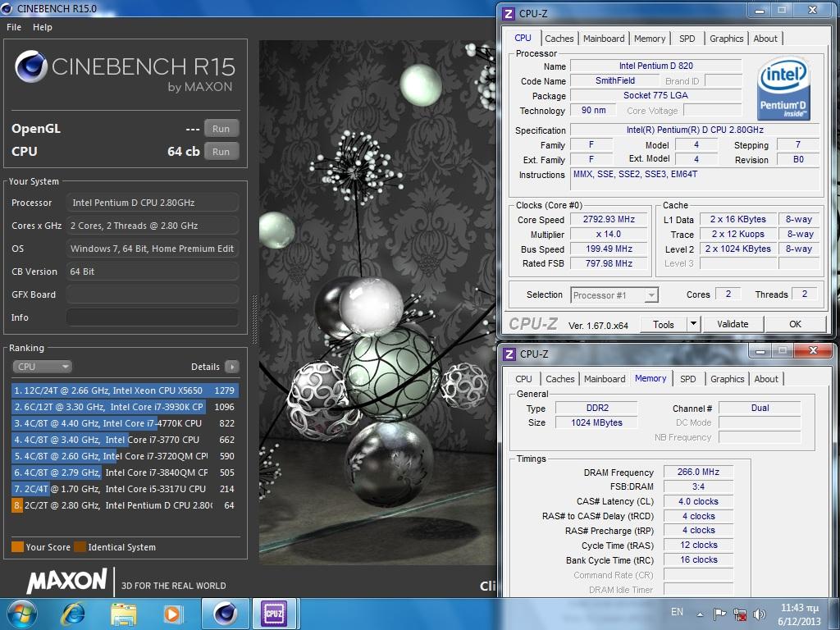
Task: Select ranking entry Core i7-4770K
Action: [125, 423]
